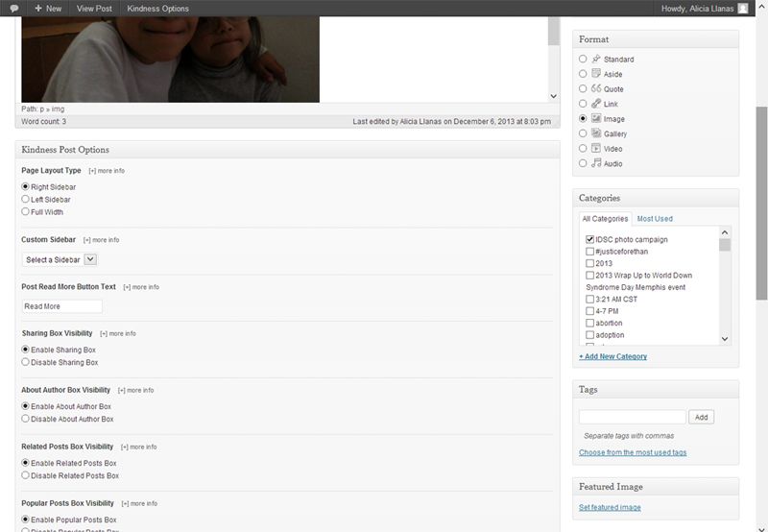
Task: Click the Read More button text field
Action: point(62,306)
